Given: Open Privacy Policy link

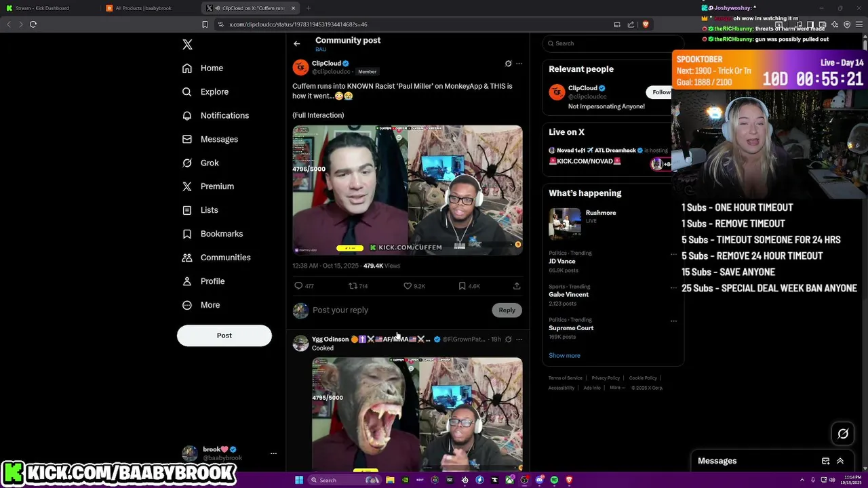Looking at the screenshot, I should click(x=606, y=378).
